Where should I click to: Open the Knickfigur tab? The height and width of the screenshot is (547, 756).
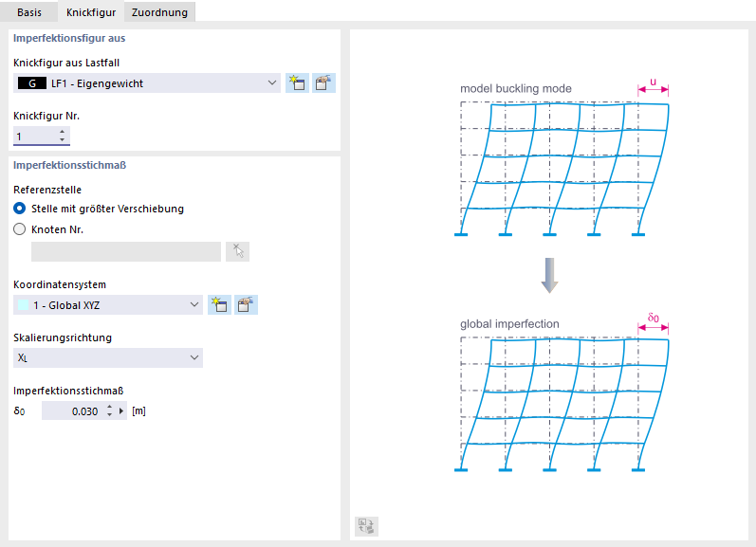[x=91, y=11]
